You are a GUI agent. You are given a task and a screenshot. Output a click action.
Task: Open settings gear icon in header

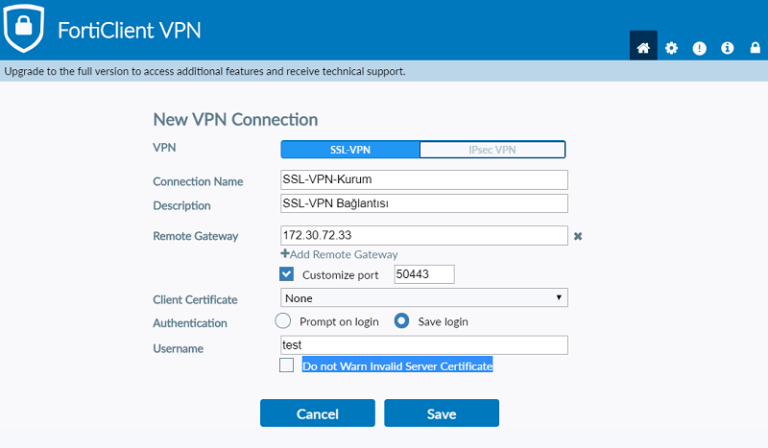point(672,48)
